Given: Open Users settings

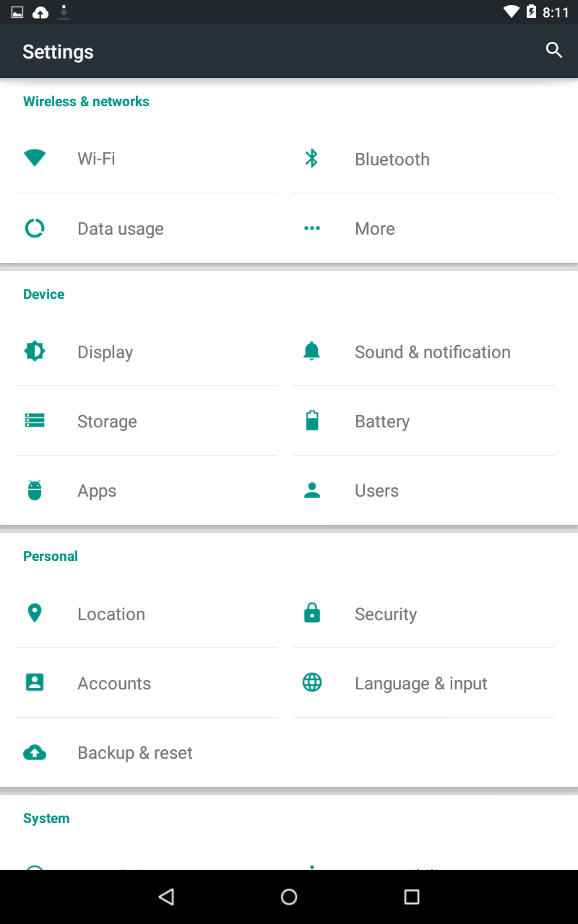Looking at the screenshot, I should [376, 491].
